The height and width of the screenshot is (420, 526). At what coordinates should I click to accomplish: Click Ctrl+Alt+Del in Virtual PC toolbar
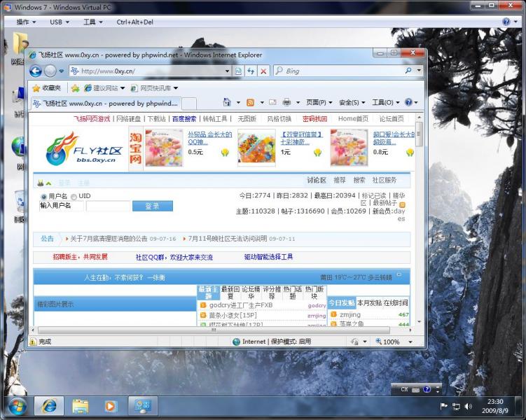tap(135, 22)
